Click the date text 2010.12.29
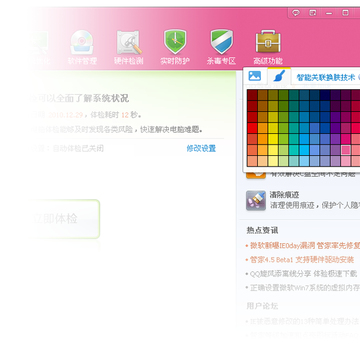Image resolution: width=360 pixels, height=360 pixels. click(66, 115)
